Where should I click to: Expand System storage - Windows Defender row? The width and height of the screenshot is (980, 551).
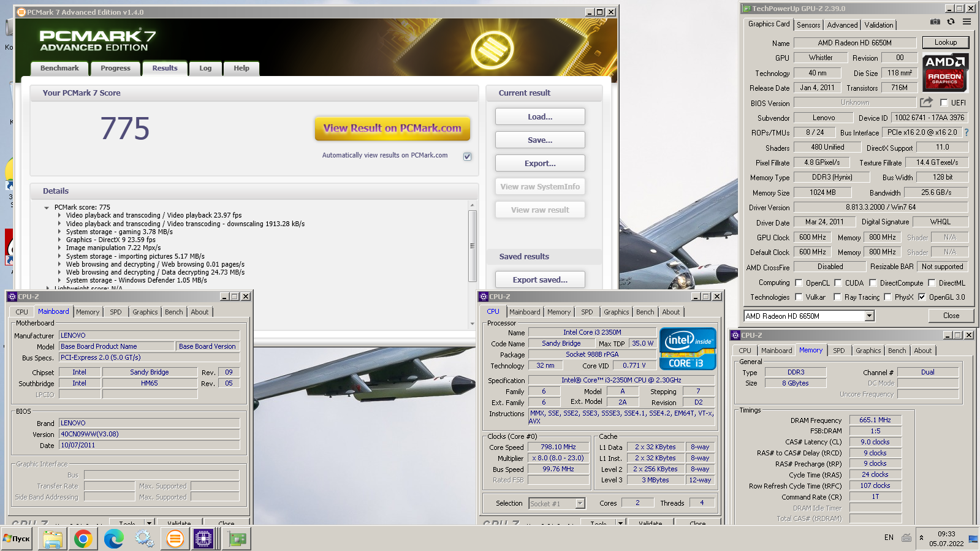click(x=59, y=280)
